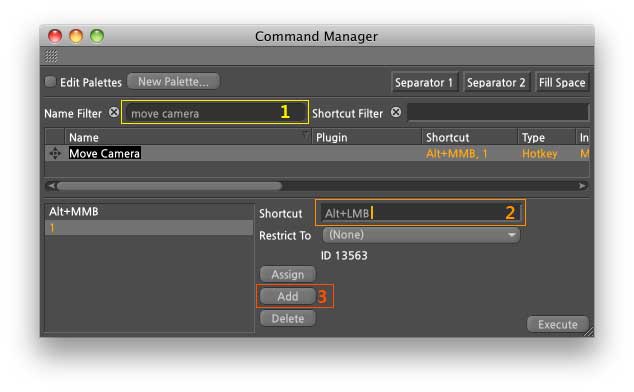Enable the Edit Palettes checkbox
This screenshot has width=634, height=392.
pos(50,82)
